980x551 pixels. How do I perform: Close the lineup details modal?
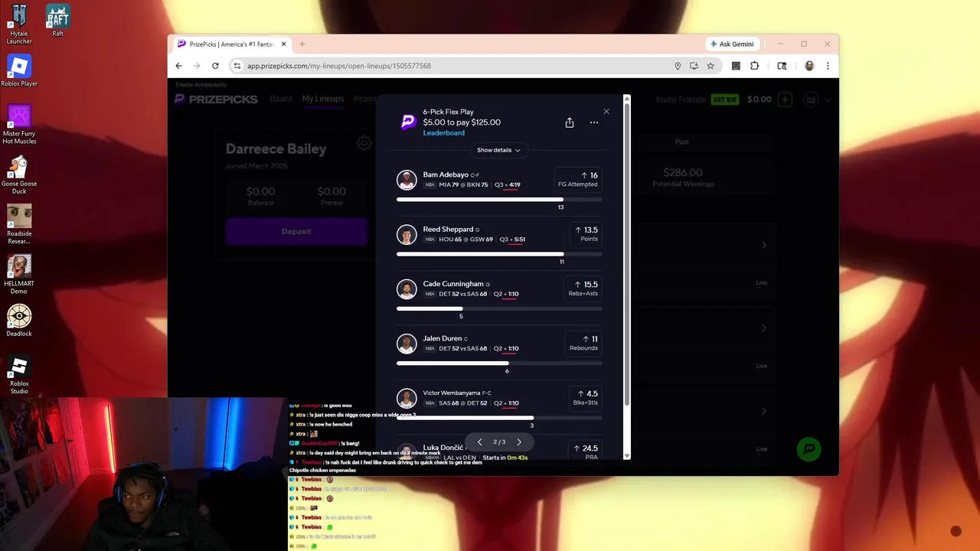click(x=606, y=112)
